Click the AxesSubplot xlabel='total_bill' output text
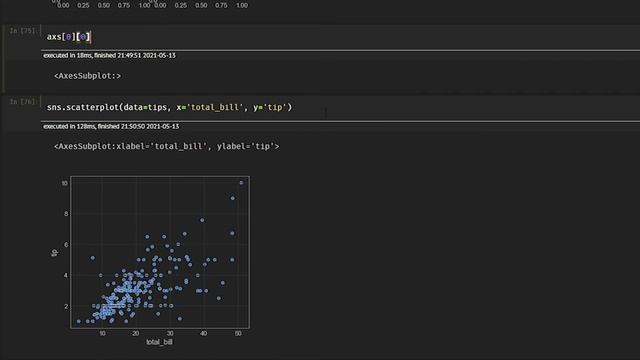 point(167,146)
